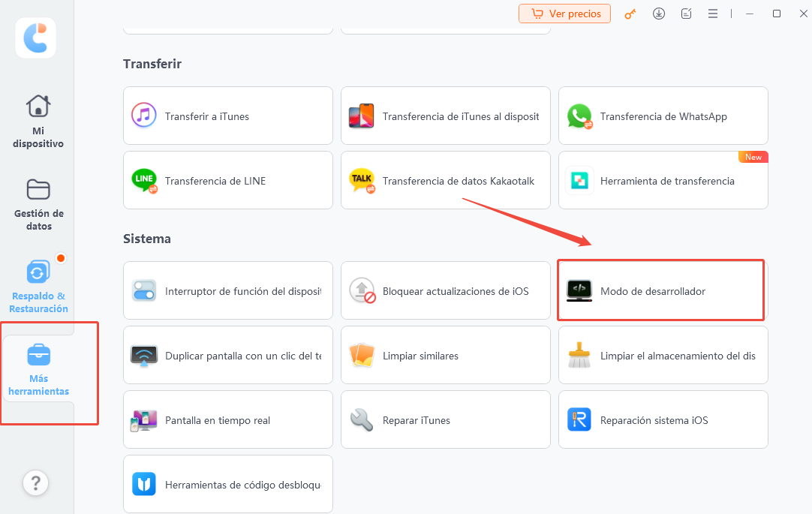Open Mi dispositivo home section
The width and height of the screenshot is (812, 514).
[x=38, y=122]
